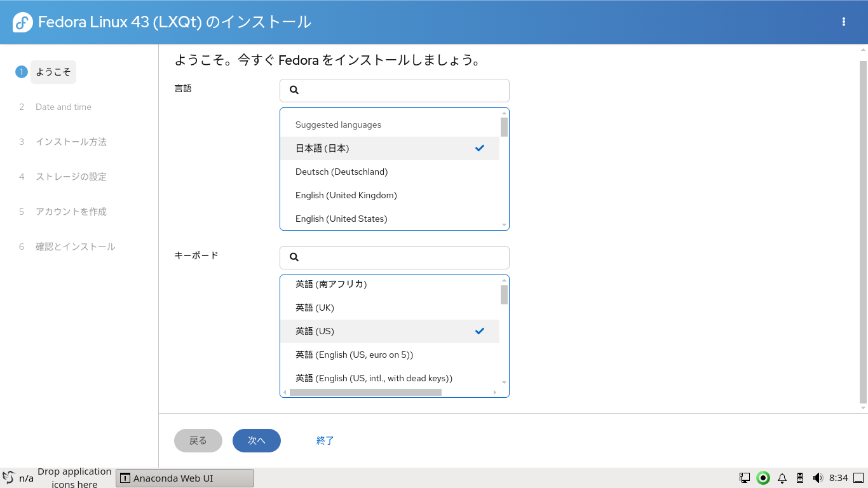Click the keyboard list horizontal scrollbar thumb
Image resolution: width=868 pixels, height=488 pixels.
click(365, 392)
